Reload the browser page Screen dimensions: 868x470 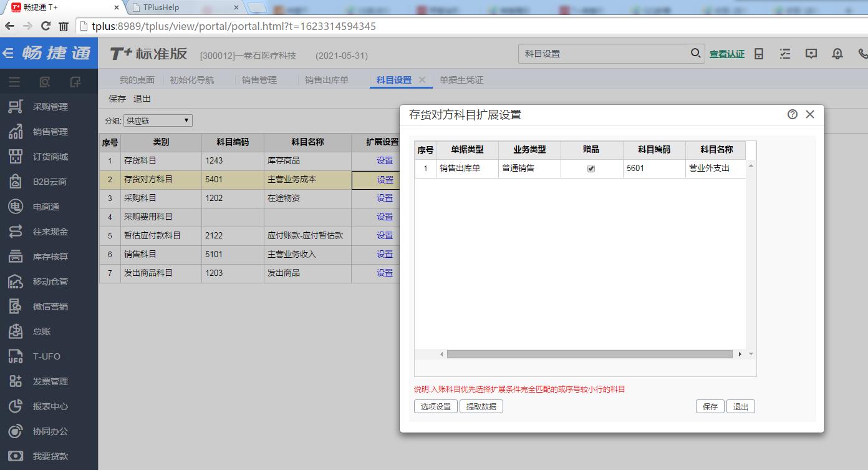(46, 26)
